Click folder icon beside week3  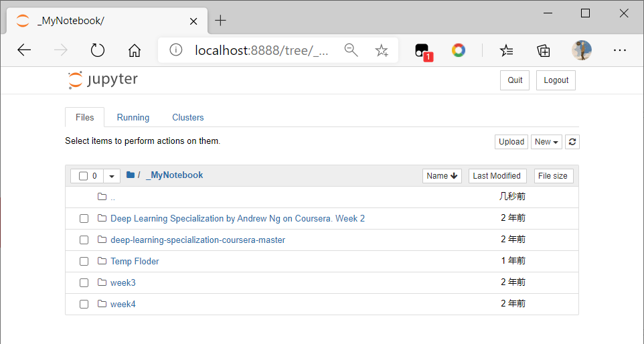tap(102, 282)
